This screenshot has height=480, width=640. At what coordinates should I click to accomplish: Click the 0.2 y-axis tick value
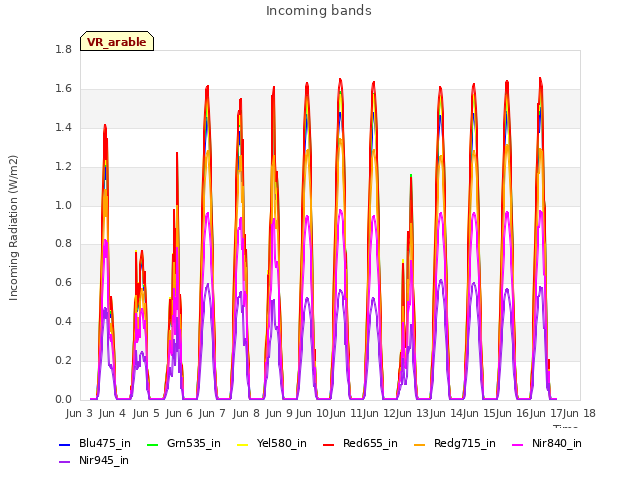click(63, 360)
